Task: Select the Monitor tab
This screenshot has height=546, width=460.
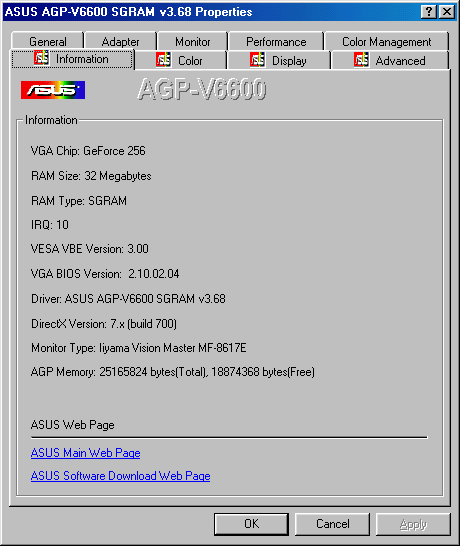Action: pyautogui.click(x=193, y=41)
